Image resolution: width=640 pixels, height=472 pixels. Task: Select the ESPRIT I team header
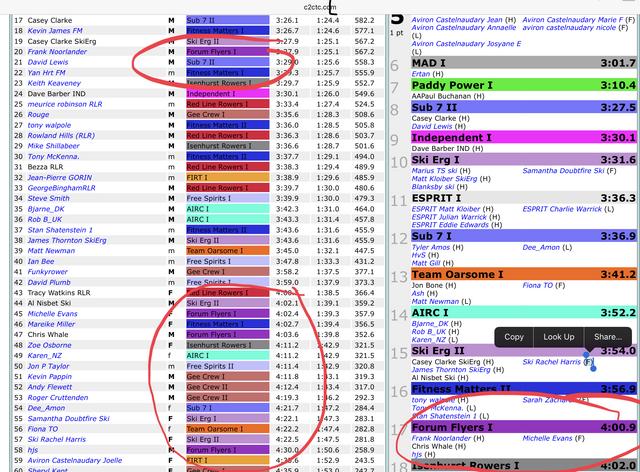pyautogui.click(x=524, y=198)
